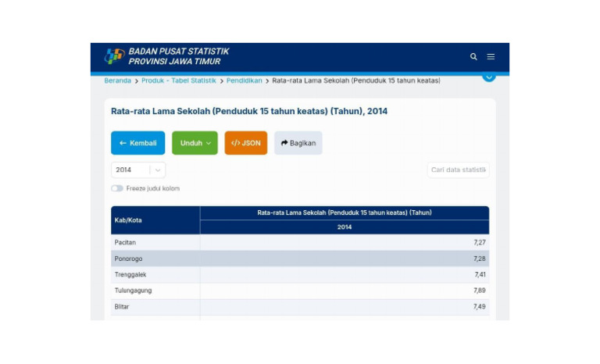Click value 7,41 in Trenggalek row
The image size is (600, 364).
480,274
